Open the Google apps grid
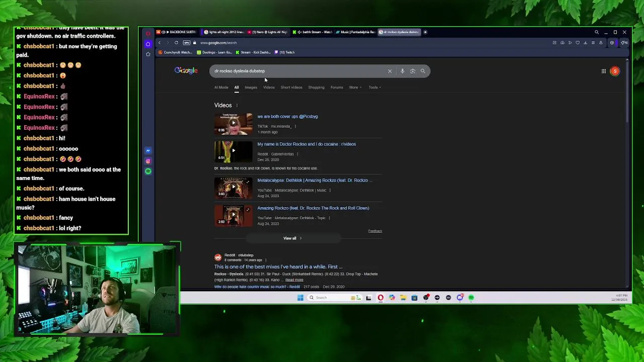 click(x=604, y=71)
